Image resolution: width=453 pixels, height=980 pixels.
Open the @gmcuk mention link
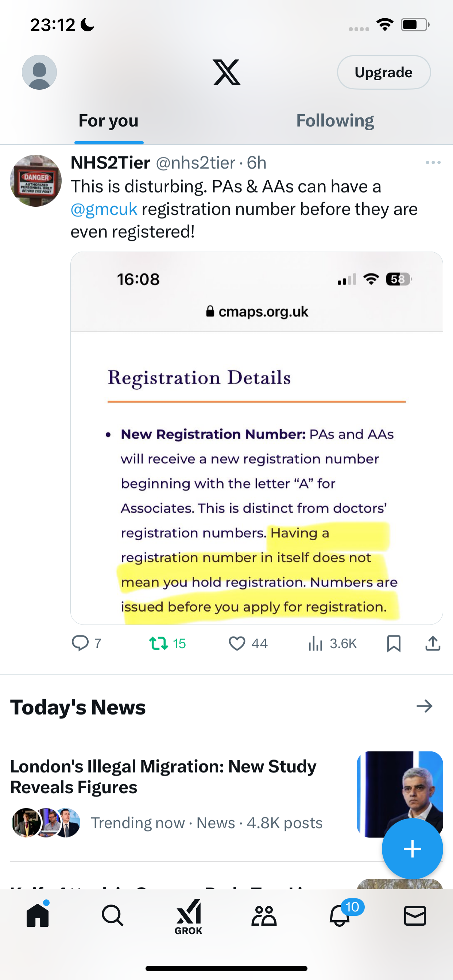pyautogui.click(x=104, y=209)
